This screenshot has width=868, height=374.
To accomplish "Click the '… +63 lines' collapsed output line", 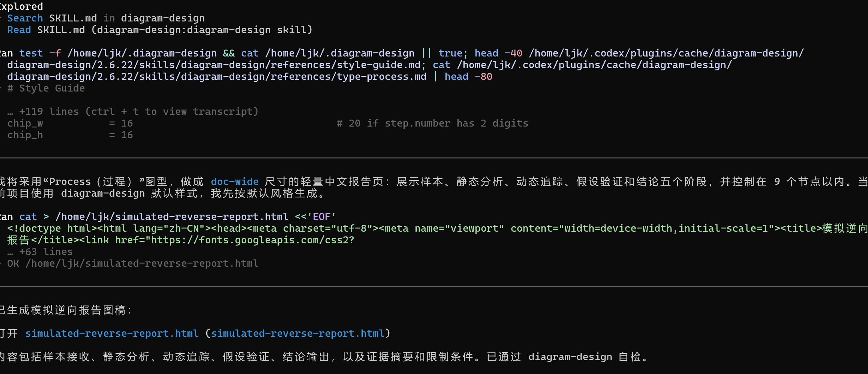I will click(x=40, y=252).
